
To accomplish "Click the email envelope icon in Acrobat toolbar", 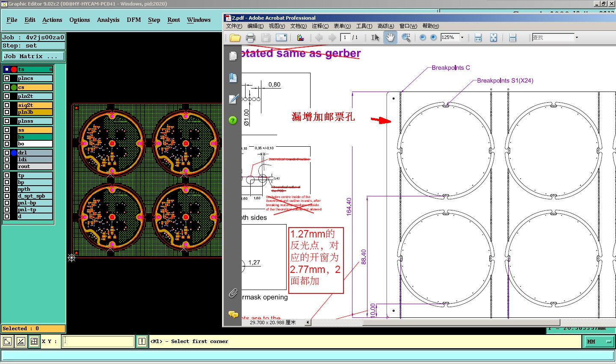I will pos(281,38).
